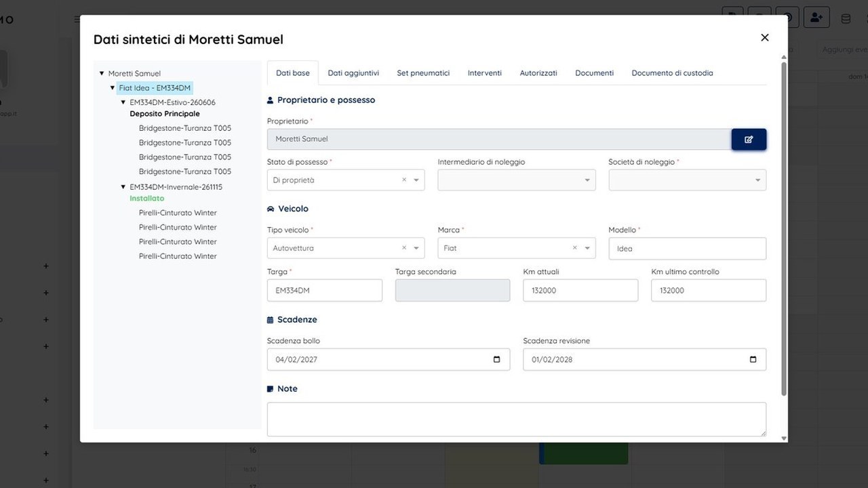Select EM334DM-Invernale-261115 in the tree
The height and width of the screenshot is (488, 868).
tap(176, 186)
